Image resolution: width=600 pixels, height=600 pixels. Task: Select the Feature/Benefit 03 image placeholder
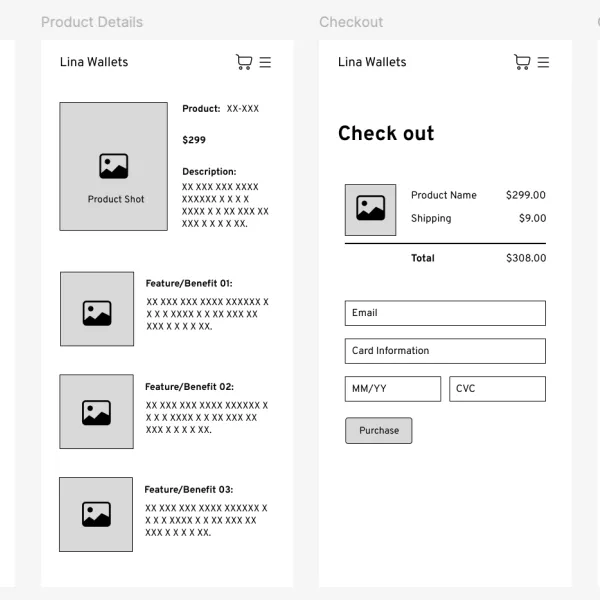[96, 514]
